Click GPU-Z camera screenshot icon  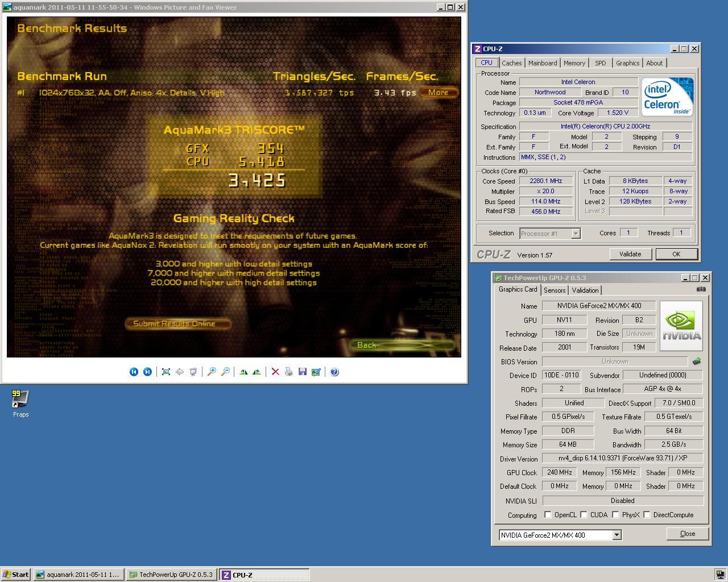coord(701,289)
